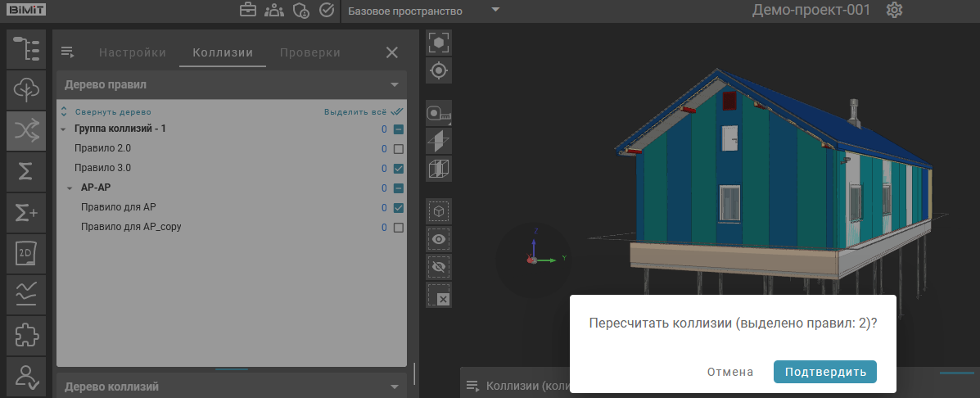Tick the checkbox for Правило 2.0
The width and height of the screenshot is (980, 398).
tap(399, 149)
